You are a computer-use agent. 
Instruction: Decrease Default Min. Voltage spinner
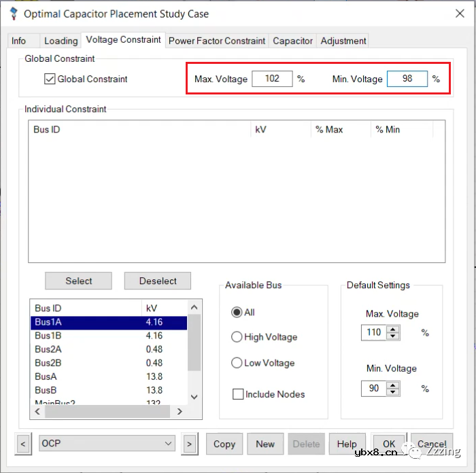pos(392,392)
